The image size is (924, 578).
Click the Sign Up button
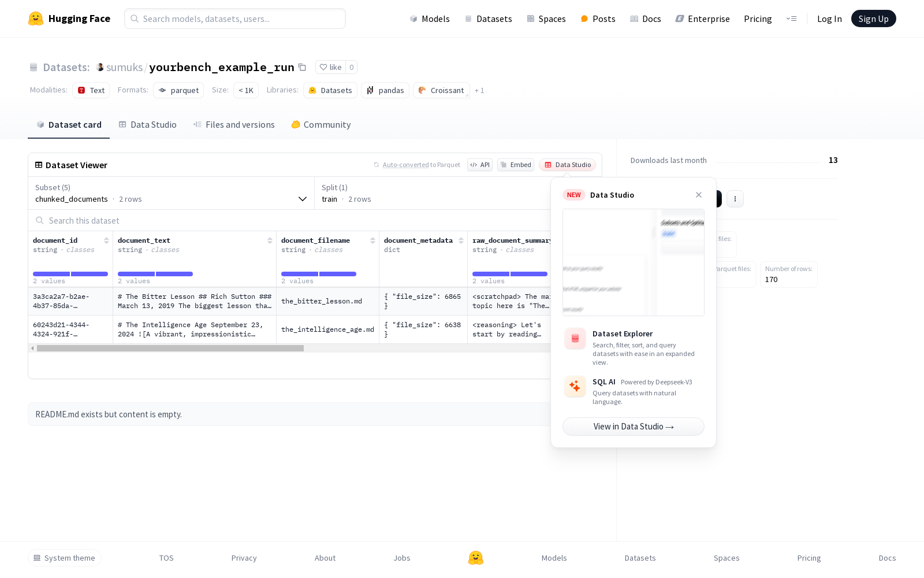point(874,18)
